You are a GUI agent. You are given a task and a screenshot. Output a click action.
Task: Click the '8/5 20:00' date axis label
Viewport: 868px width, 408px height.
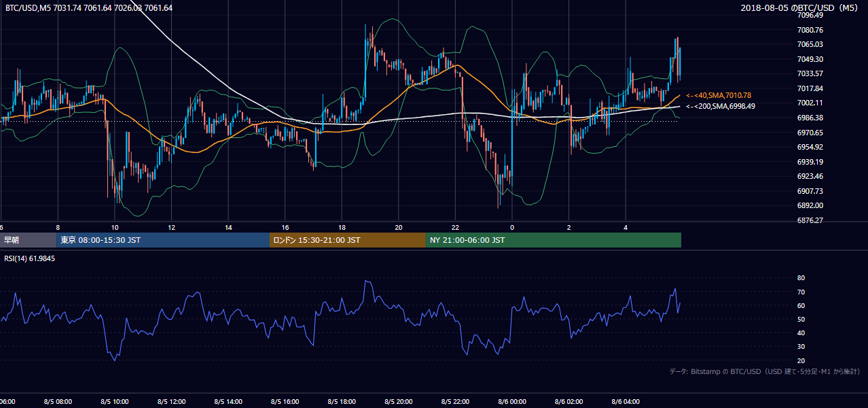click(x=399, y=402)
